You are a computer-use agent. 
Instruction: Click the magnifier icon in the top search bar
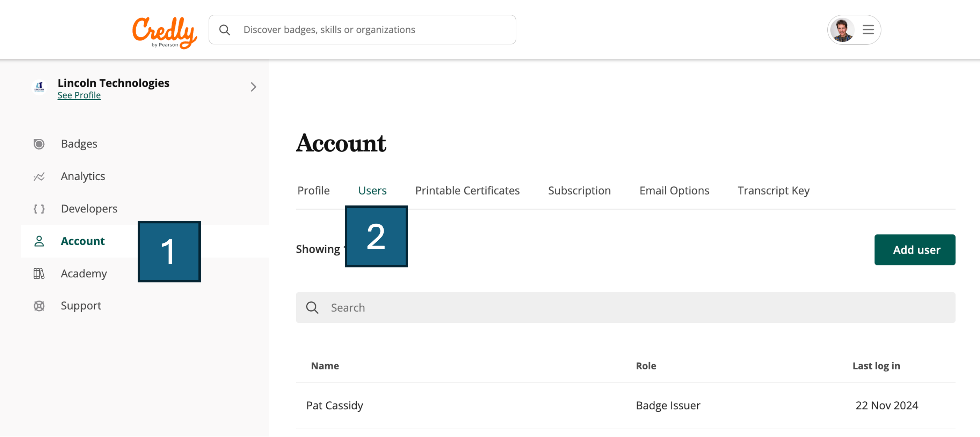(x=225, y=30)
